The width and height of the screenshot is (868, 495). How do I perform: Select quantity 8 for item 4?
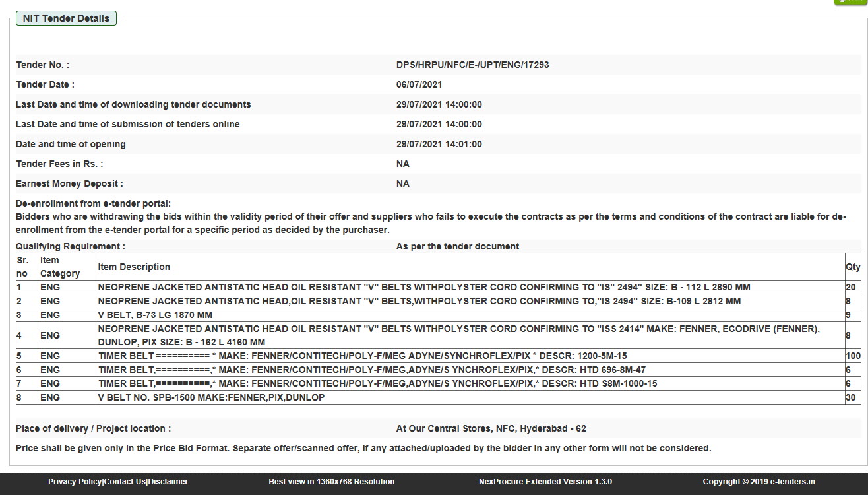tap(848, 335)
